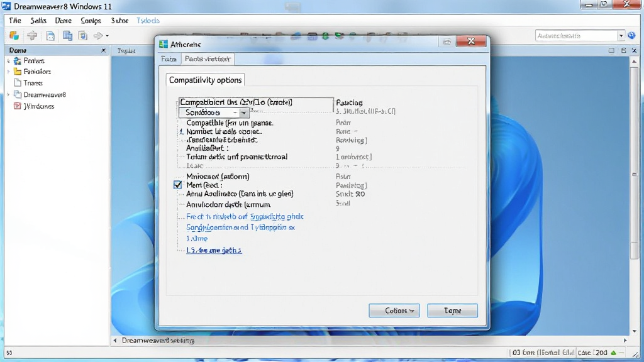Close the document pane with X icon
The height and width of the screenshot is (362, 644).
(x=634, y=50)
